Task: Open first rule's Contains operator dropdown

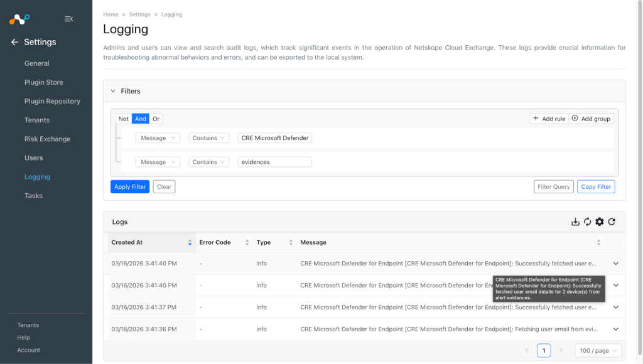Action: click(208, 138)
